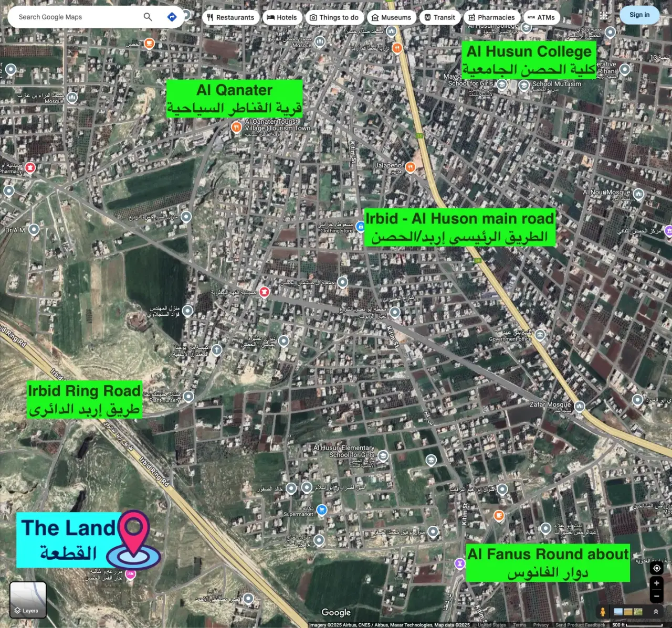
Task: Filter map by Hotels
Action: click(282, 17)
